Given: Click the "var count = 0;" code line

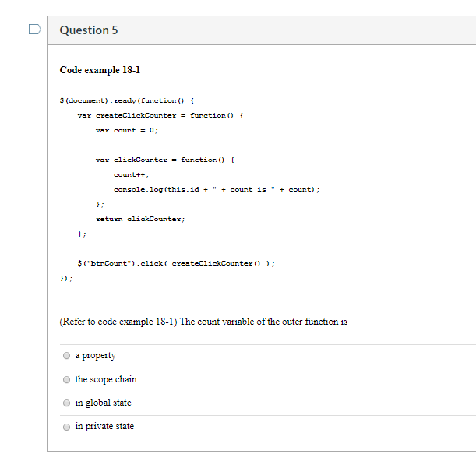Looking at the screenshot, I should (x=127, y=130).
